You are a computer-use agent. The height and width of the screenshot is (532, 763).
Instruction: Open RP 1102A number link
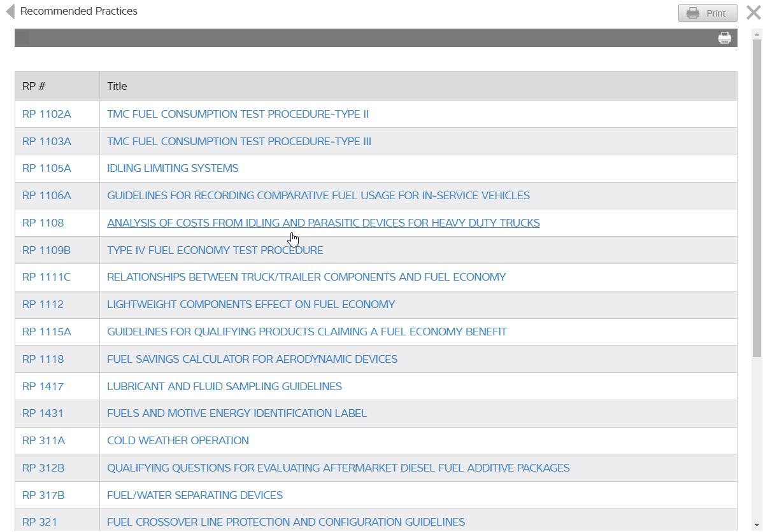click(46, 115)
